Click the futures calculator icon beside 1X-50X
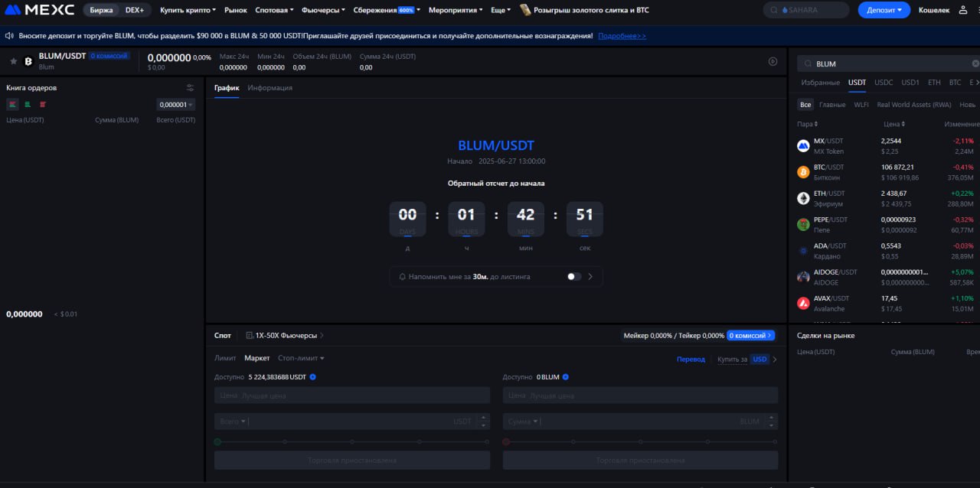This screenshot has height=488, width=980. point(250,335)
